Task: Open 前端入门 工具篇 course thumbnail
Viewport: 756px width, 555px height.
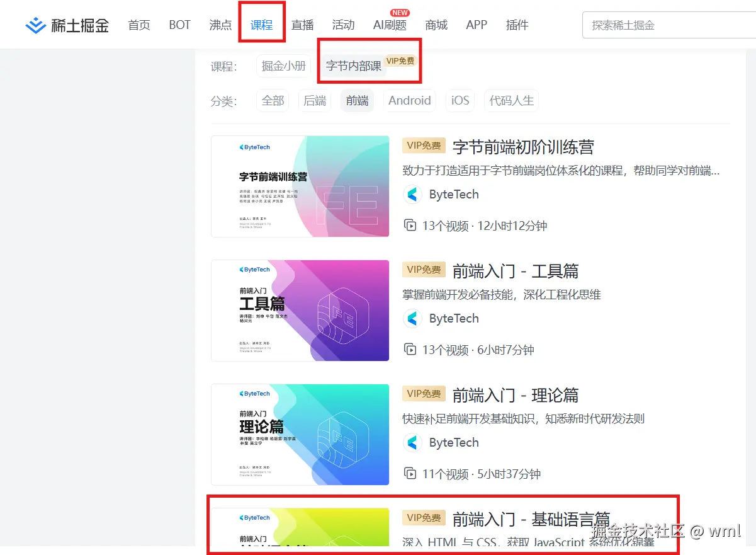Action: [x=300, y=311]
